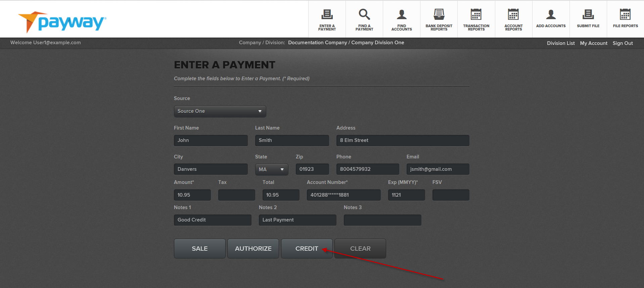Image resolution: width=644 pixels, height=288 pixels.
Task: Go to My Account
Action: coord(593,43)
